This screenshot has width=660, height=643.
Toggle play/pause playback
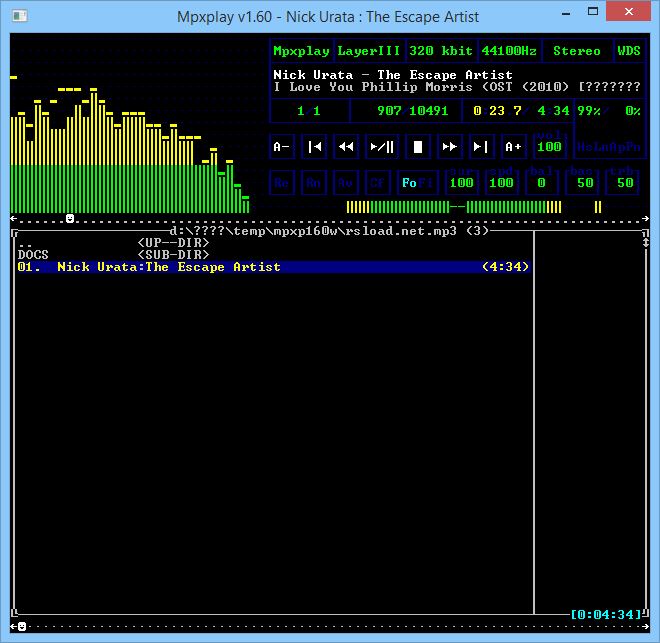pos(382,147)
